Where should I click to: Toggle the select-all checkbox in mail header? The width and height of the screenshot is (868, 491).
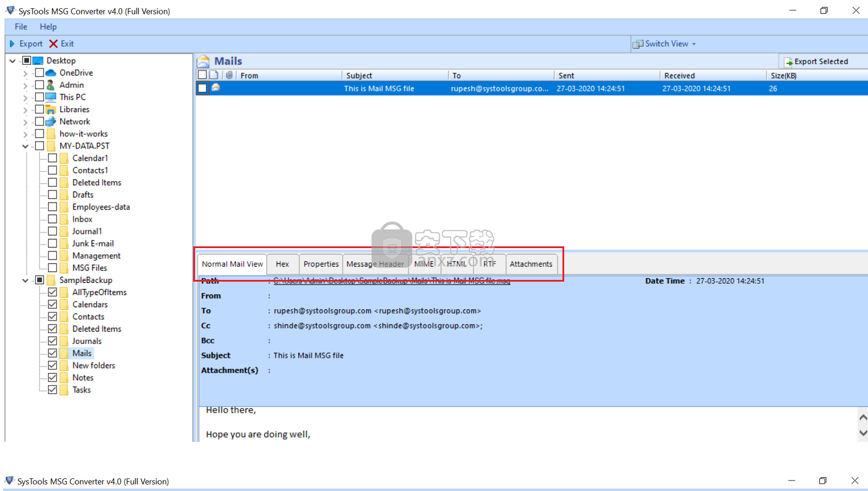point(202,75)
